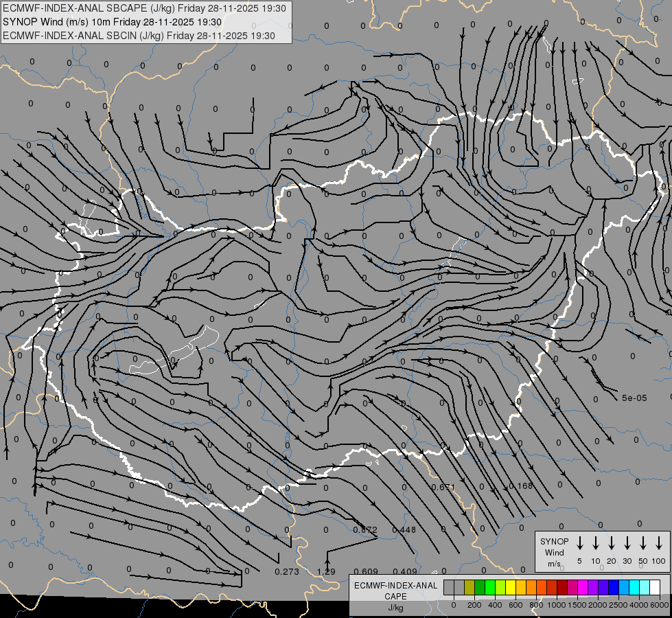
Task: Click the 5e-05 value on the map
Action: point(635,398)
